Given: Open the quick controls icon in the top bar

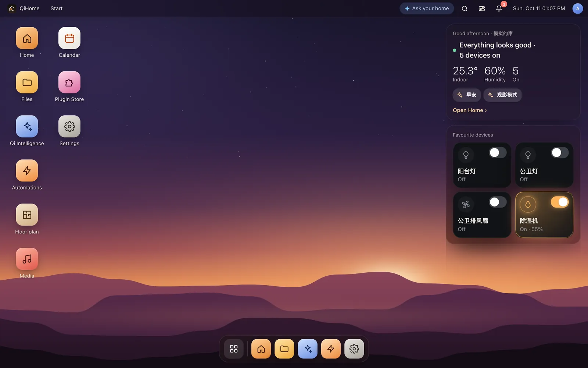Looking at the screenshot, I should pos(482,8).
